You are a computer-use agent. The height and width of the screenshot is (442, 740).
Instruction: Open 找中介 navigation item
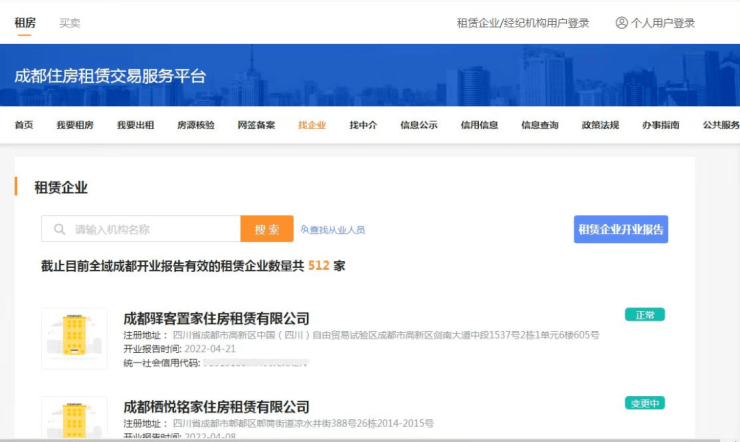coord(363,125)
